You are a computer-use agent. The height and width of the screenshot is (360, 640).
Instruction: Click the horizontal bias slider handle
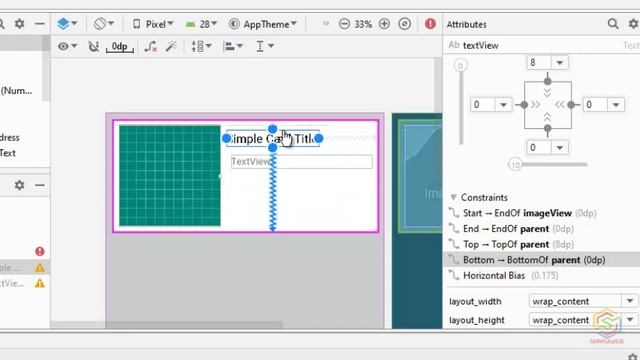pos(516,164)
